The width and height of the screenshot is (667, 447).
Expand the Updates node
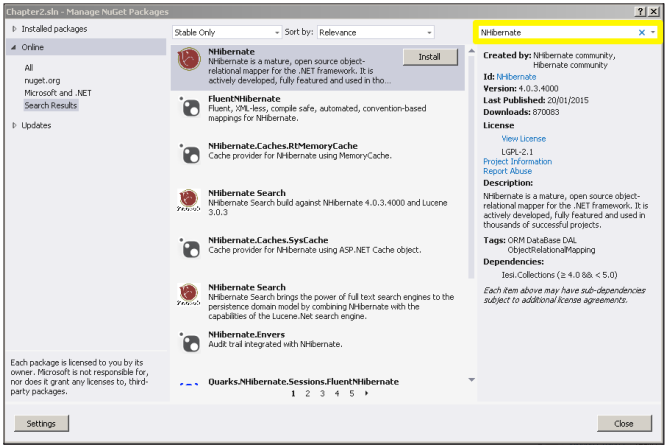coord(14,125)
